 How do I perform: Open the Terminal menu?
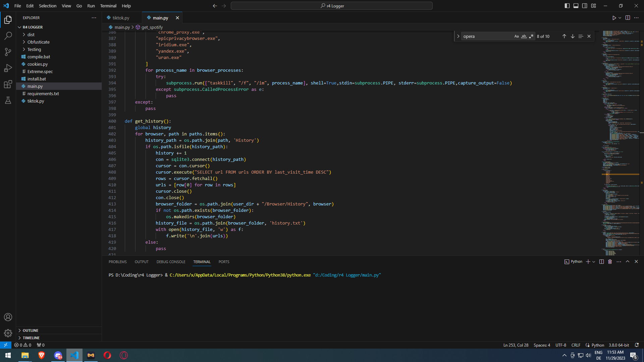coord(108,6)
